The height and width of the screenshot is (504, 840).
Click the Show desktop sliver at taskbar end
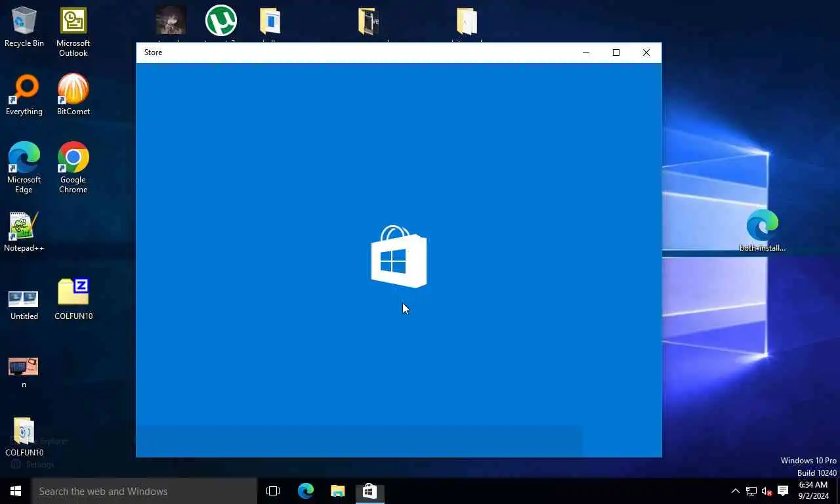(838, 491)
